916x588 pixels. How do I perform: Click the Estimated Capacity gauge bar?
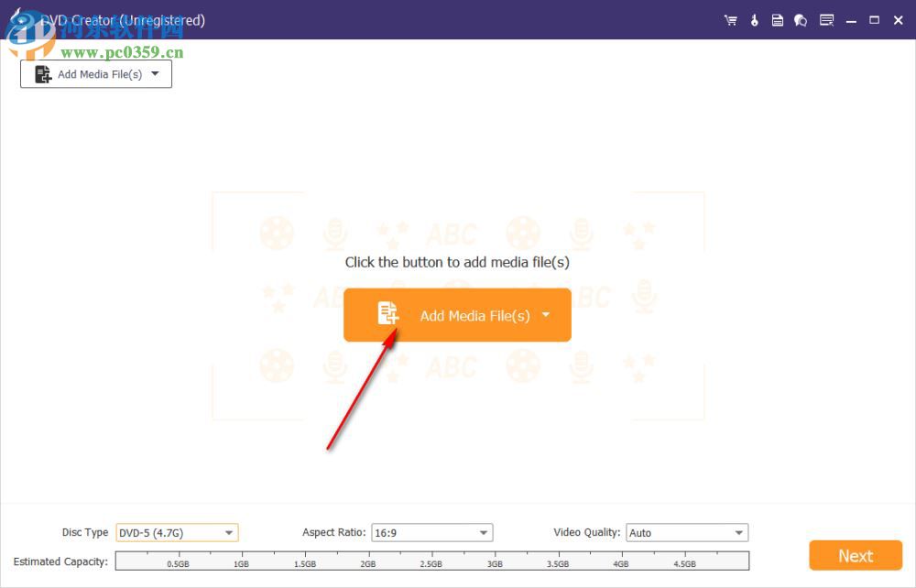432,561
